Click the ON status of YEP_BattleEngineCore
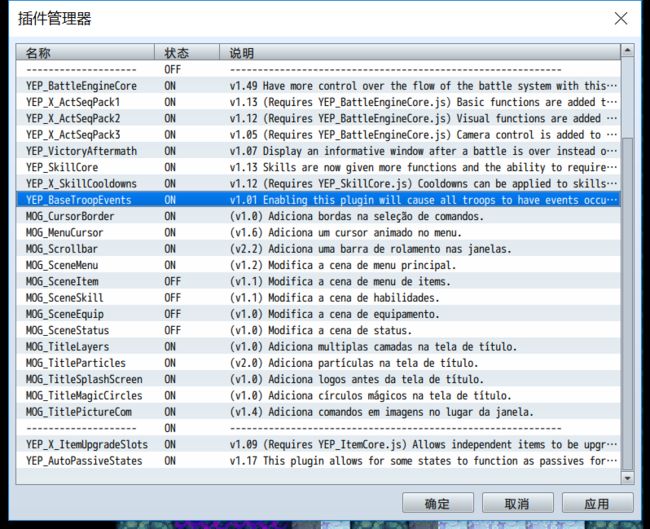The width and height of the screenshot is (650, 529). point(170,86)
